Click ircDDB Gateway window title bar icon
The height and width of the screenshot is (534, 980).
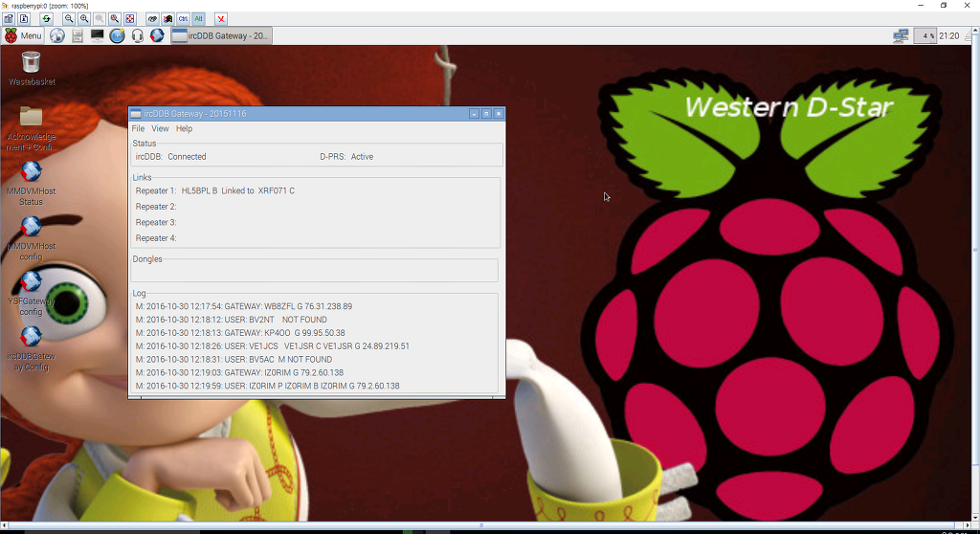(x=136, y=114)
